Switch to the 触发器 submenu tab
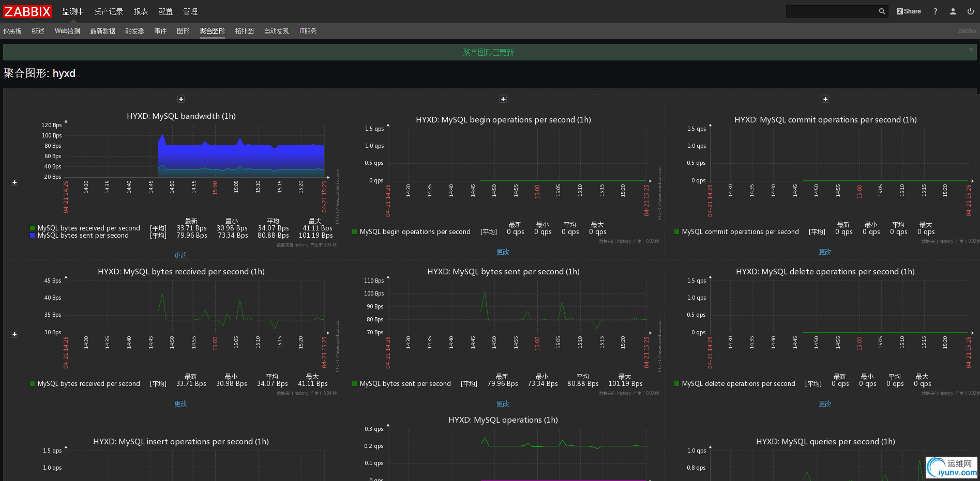Screen dimensions: 980x481 (x=134, y=31)
